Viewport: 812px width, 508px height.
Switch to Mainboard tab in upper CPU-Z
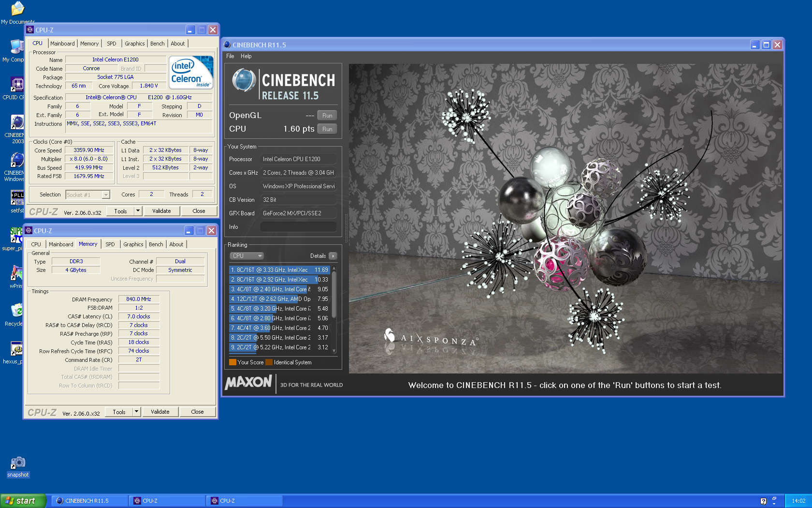click(62, 44)
